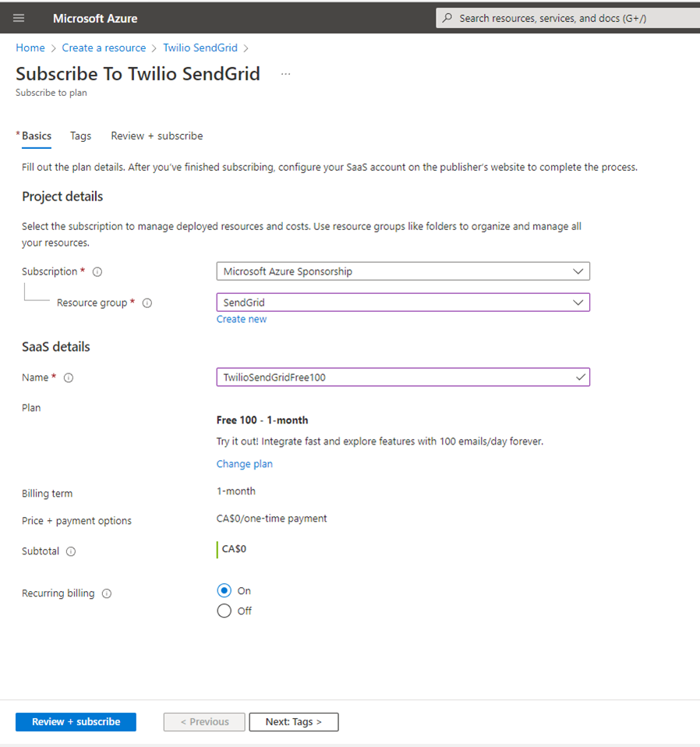Click the Create new link
700x747 pixels.
tap(242, 319)
